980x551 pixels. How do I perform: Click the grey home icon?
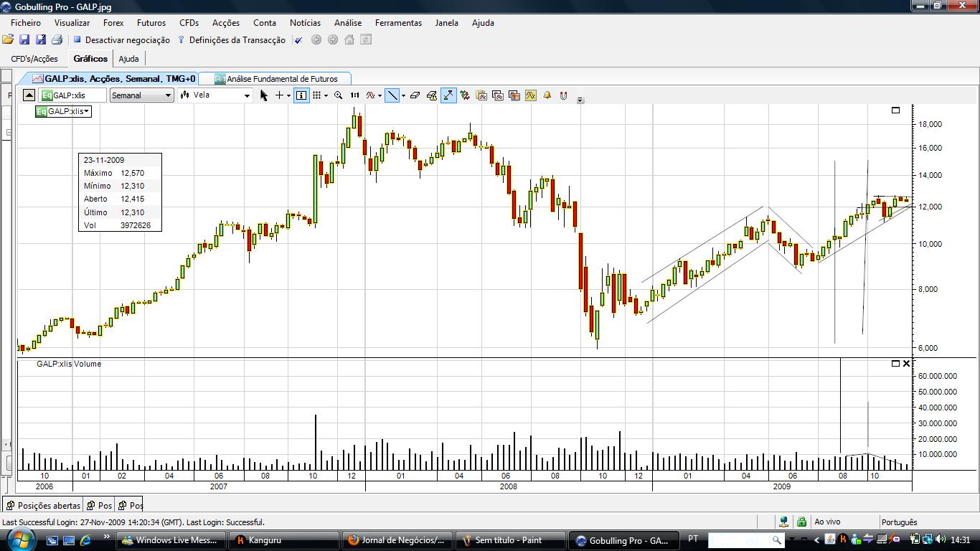(349, 40)
